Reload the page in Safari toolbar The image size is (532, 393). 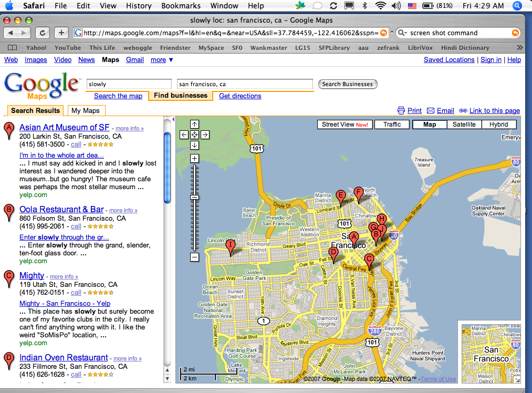click(x=43, y=33)
